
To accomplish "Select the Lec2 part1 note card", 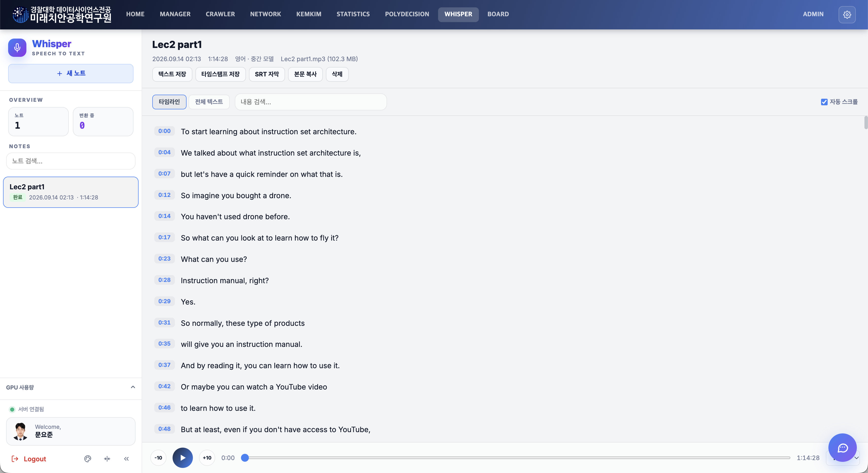I will (x=71, y=192).
